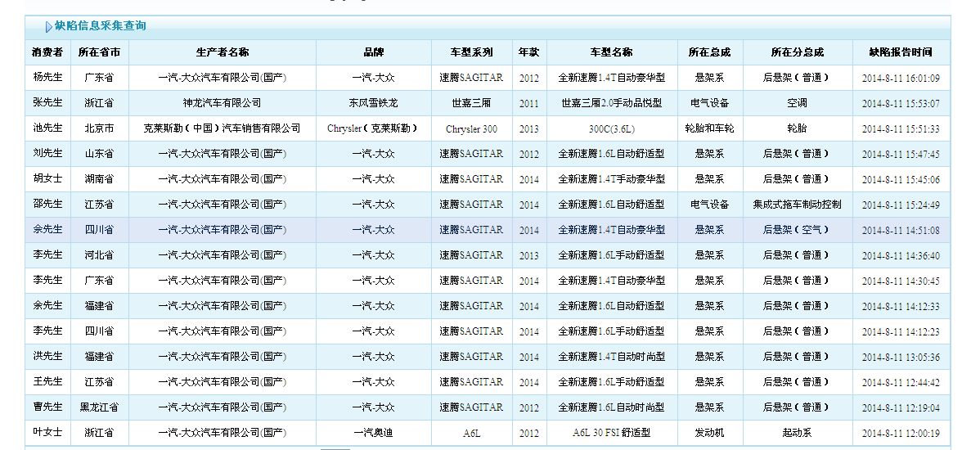Click the 2014-8-11 16:01:09 report time

point(900,79)
